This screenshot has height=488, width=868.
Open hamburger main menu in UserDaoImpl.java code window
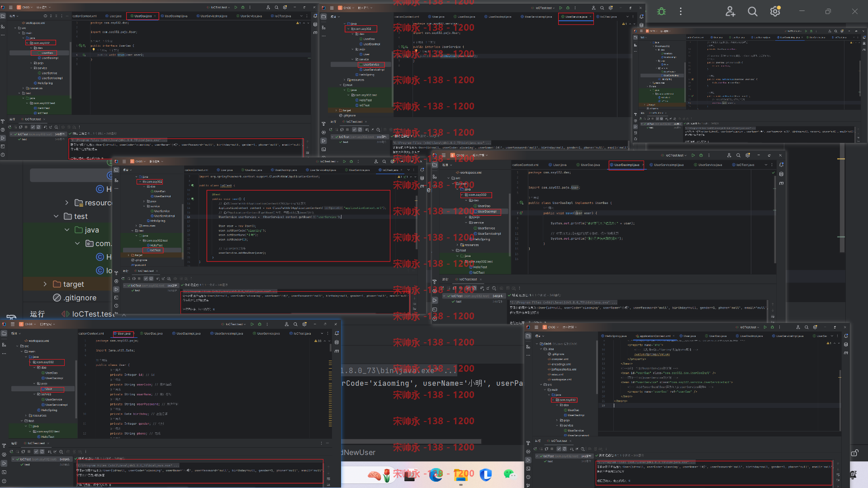[x=443, y=155]
